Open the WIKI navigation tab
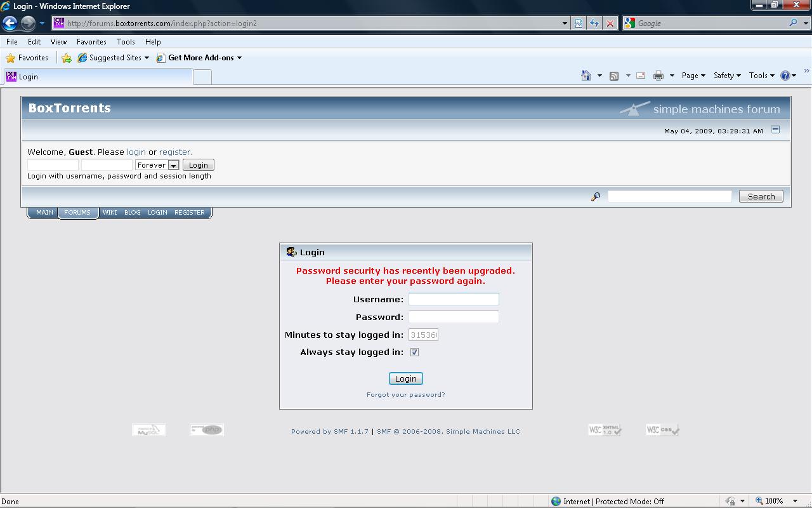The height and width of the screenshot is (508, 812). pos(110,213)
